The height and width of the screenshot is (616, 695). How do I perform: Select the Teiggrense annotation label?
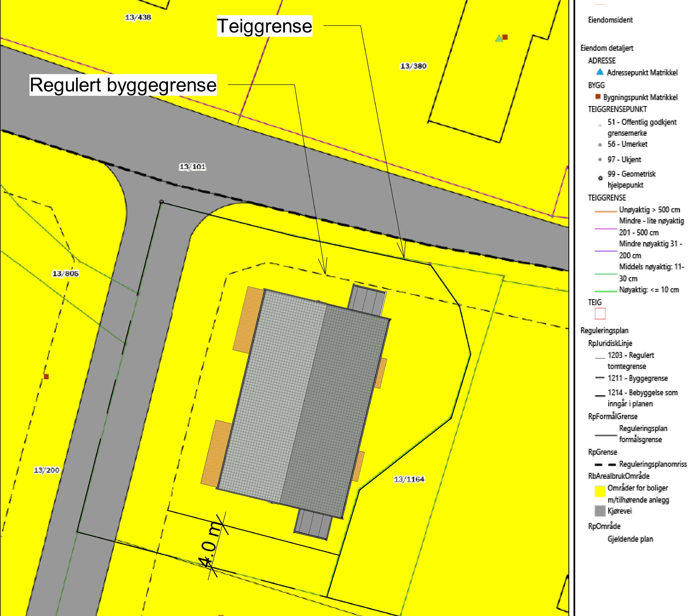pyautogui.click(x=264, y=26)
